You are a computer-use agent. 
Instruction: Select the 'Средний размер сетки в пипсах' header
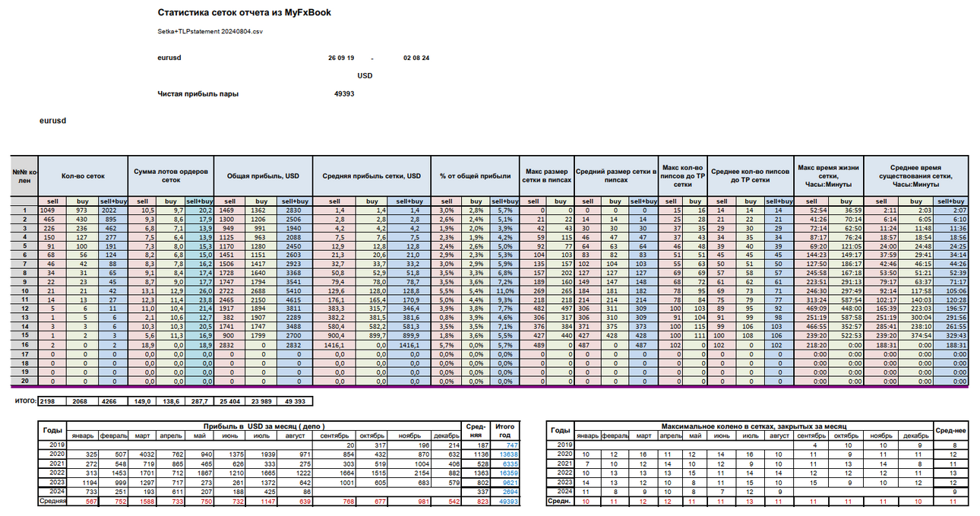(615, 176)
